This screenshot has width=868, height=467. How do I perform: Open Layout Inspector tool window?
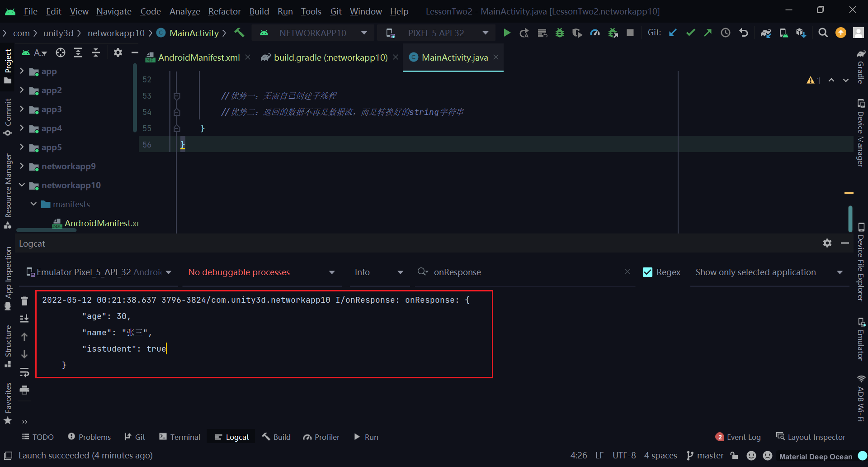point(811,437)
